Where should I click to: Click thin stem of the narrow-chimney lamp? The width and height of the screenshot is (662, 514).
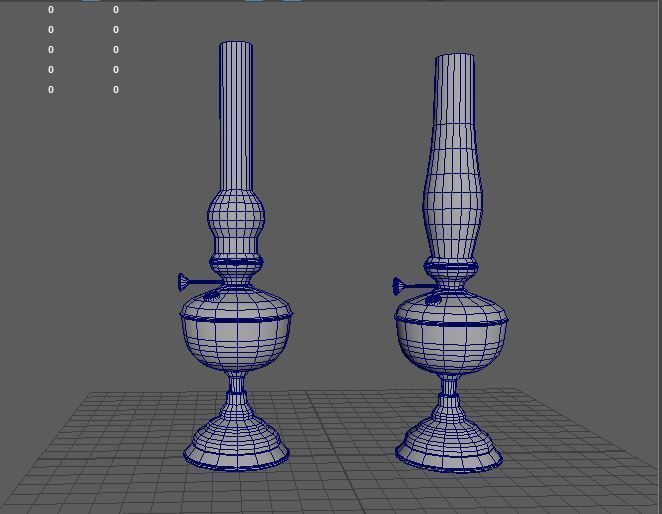point(237,382)
